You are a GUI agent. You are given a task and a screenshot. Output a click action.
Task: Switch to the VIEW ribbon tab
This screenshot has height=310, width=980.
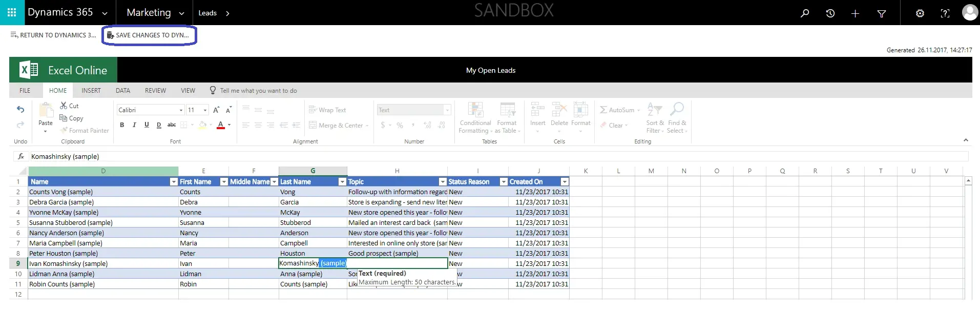coord(188,90)
